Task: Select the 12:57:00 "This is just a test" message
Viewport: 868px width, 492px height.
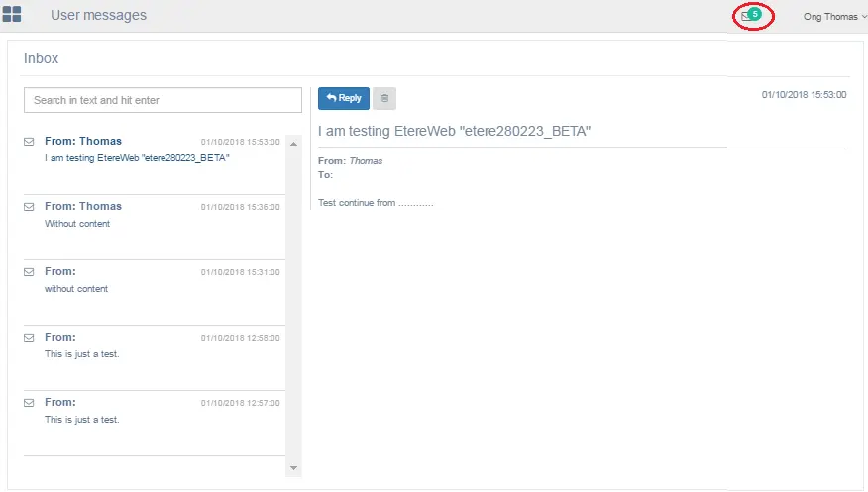Action: 81,420
